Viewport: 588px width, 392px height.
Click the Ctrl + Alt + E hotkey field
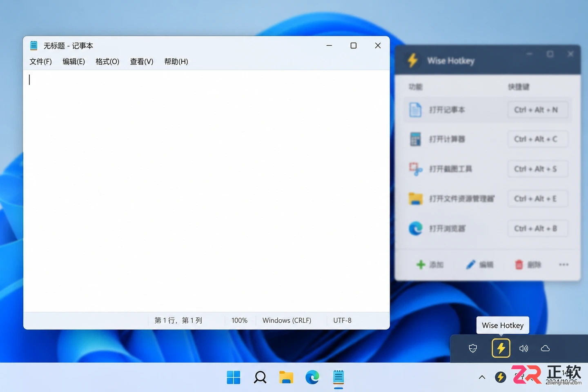[538, 199]
